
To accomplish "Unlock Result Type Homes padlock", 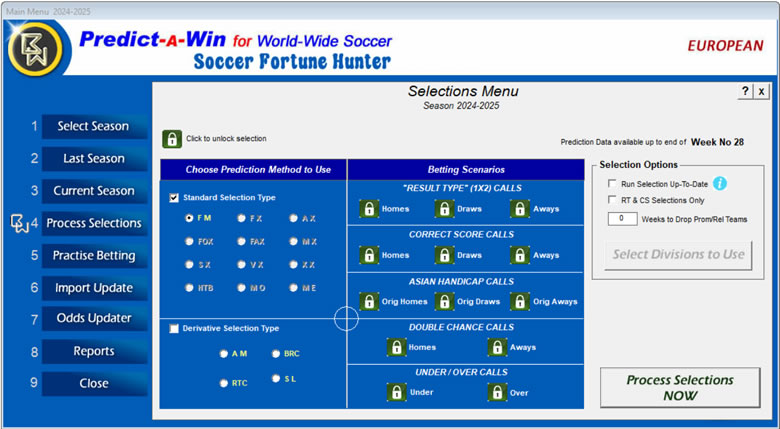I will click(369, 209).
